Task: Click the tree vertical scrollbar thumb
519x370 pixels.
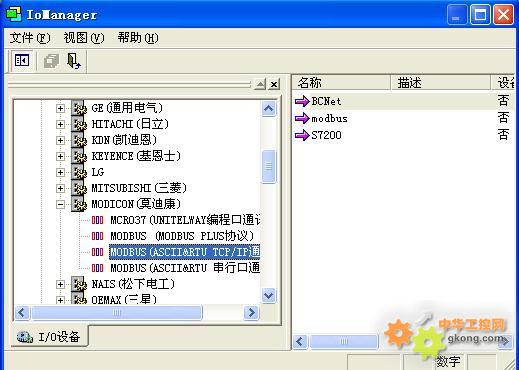Action: [269, 166]
